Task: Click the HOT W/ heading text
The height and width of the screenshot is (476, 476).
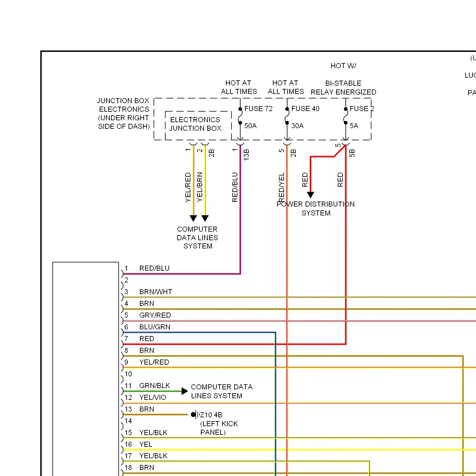Action: click(343, 66)
